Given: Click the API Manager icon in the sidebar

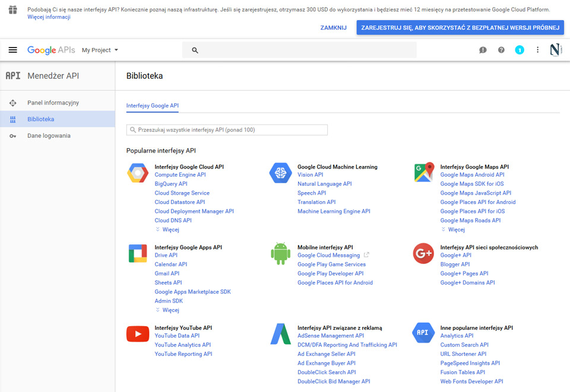Looking at the screenshot, I should point(12,75).
